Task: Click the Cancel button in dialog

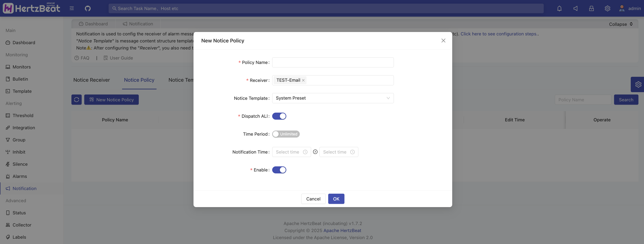Action: click(x=313, y=199)
